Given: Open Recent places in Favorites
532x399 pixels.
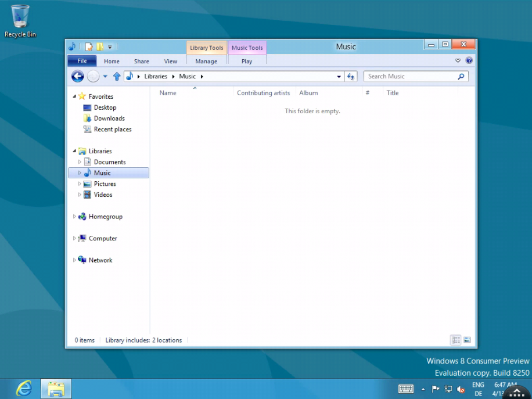Looking at the screenshot, I should click(x=113, y=130).
